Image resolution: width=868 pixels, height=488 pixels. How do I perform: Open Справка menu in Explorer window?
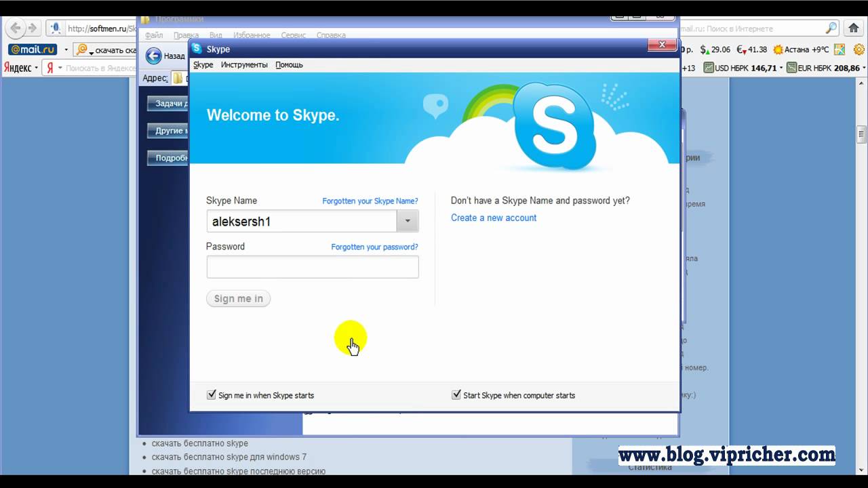[x=331, y=35]
